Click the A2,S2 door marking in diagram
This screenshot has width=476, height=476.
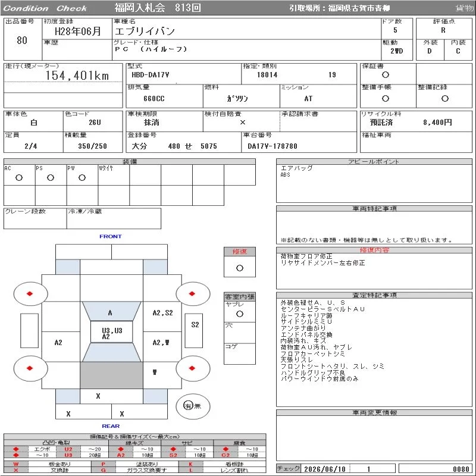[x=162, y=313]
